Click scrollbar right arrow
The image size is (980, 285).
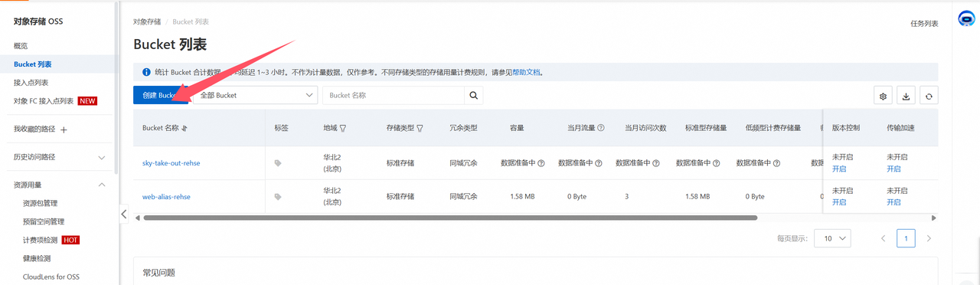pos(934,218)
